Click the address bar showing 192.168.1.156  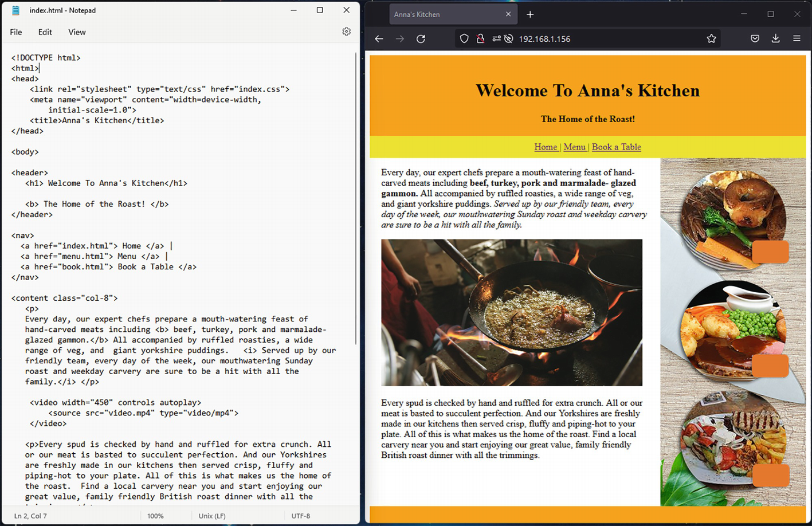[602, 39]
